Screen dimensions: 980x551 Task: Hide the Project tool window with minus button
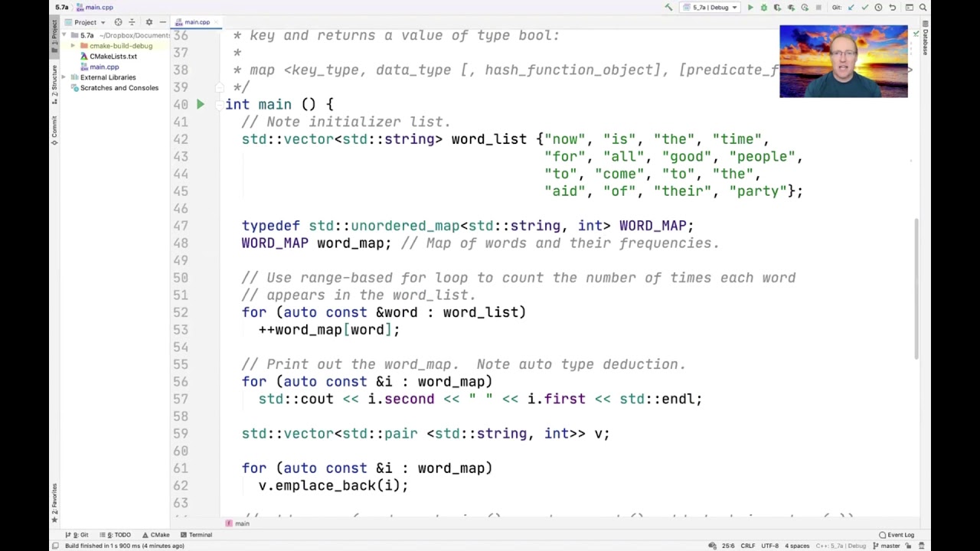point(163,22)
